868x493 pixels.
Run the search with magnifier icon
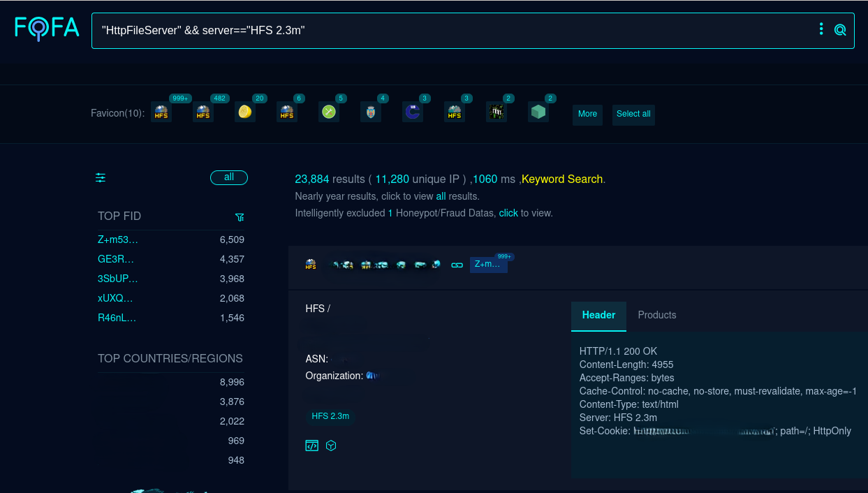[x=840, y=29]
